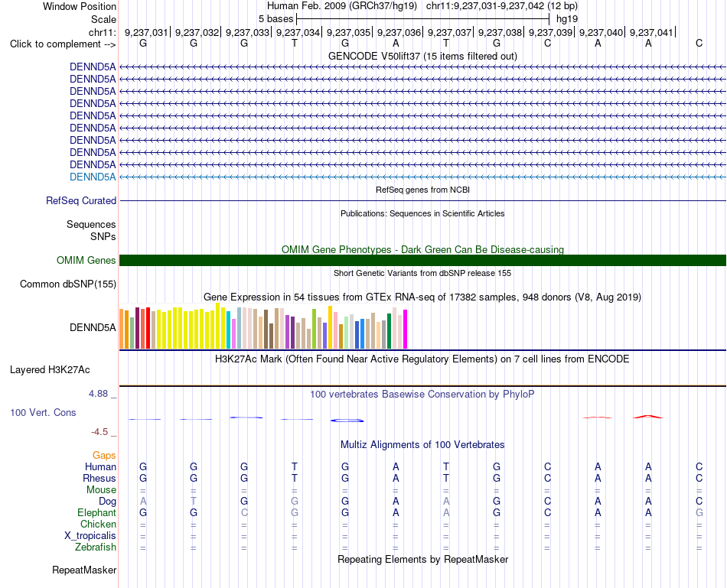
Task: Click the RefSeq Curated track label
Action: point(81,200)
